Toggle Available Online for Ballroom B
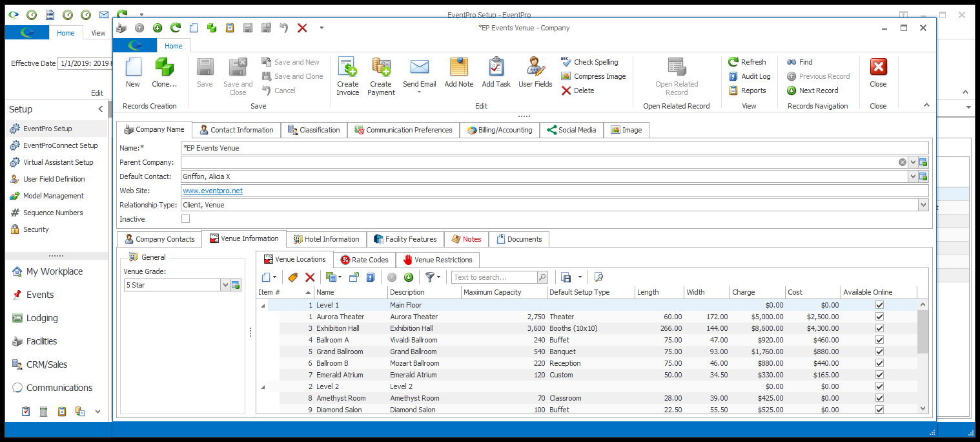Image resolution: width=980 pixels, height=442 pixels. [x=879, y=363]
